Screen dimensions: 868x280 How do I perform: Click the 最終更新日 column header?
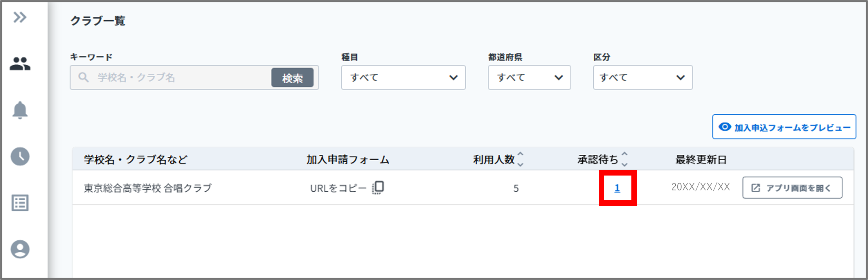[701, 159]
